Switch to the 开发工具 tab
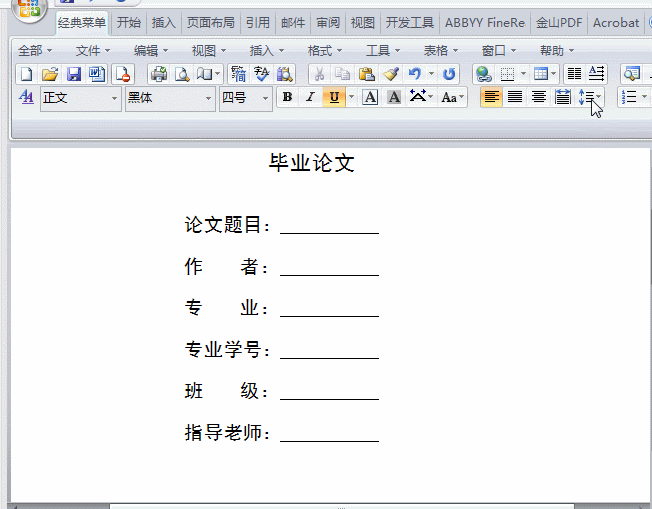This screenshot has width=652, height=509. click(410, 22)
